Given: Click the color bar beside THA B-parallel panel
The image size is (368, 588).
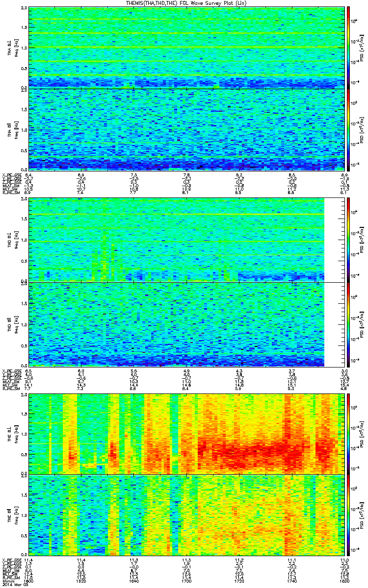Looking at the screenshot, I should (349, 129).
